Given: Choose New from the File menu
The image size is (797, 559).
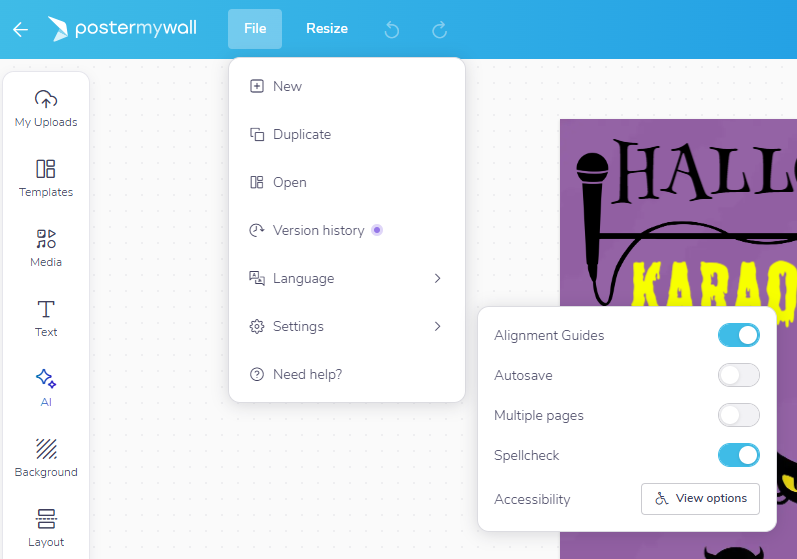Looking at the screenshot, I should click(x=347, y=86).
